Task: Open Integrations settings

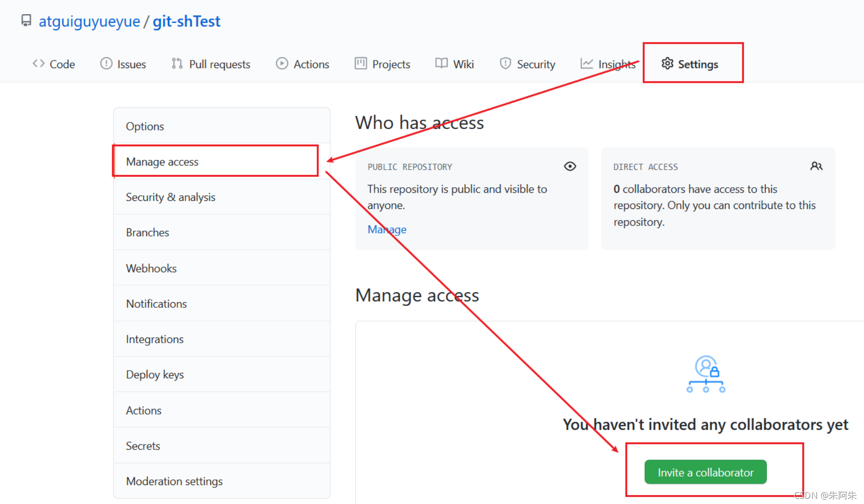Action: click(221, 339)
